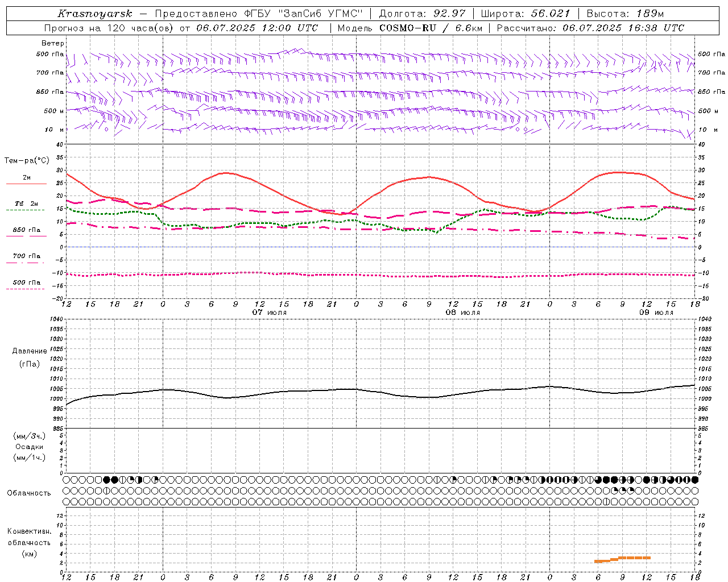The width and height of the screenshot is (728, 582).
Task: Click the forecast start "06.07.2025 12:00 UTC"
Action: [x=257, y=28]
